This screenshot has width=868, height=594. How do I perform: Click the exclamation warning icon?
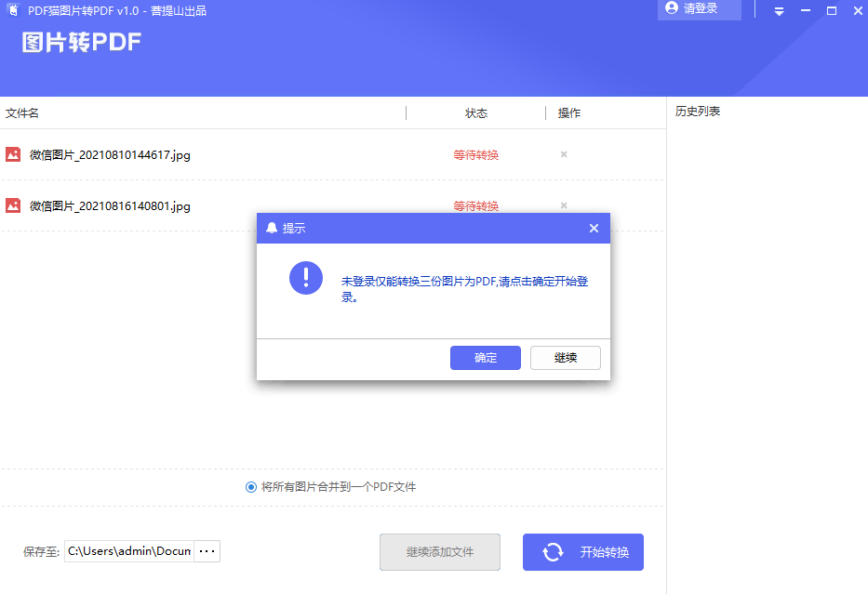pyautogui.click(x=305, y=278)
